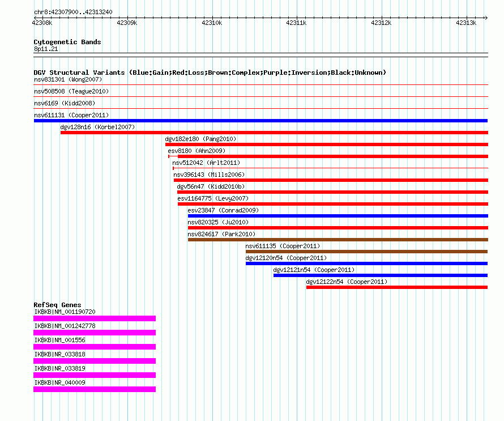Image resolution: width=504 pixels, height=421 pixels.
Task: Select the magenta bar under IKBKB|NR_033818
Action: (x=95, y=361)
